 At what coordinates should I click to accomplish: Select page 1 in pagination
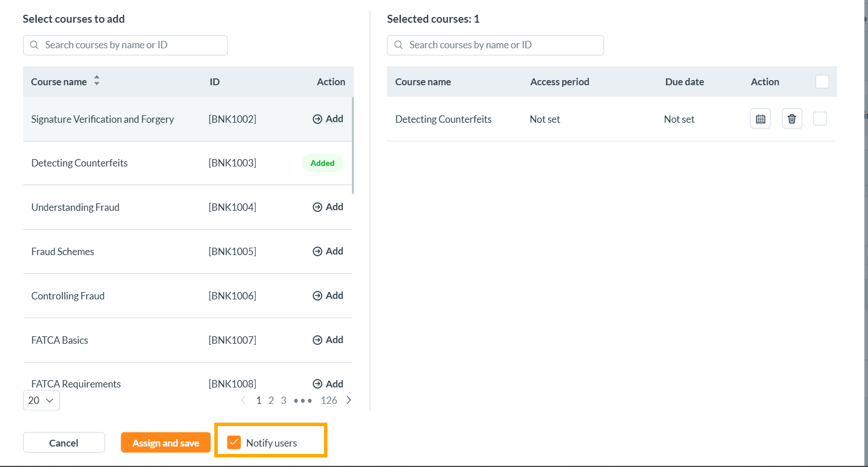[x=259, y=401]
